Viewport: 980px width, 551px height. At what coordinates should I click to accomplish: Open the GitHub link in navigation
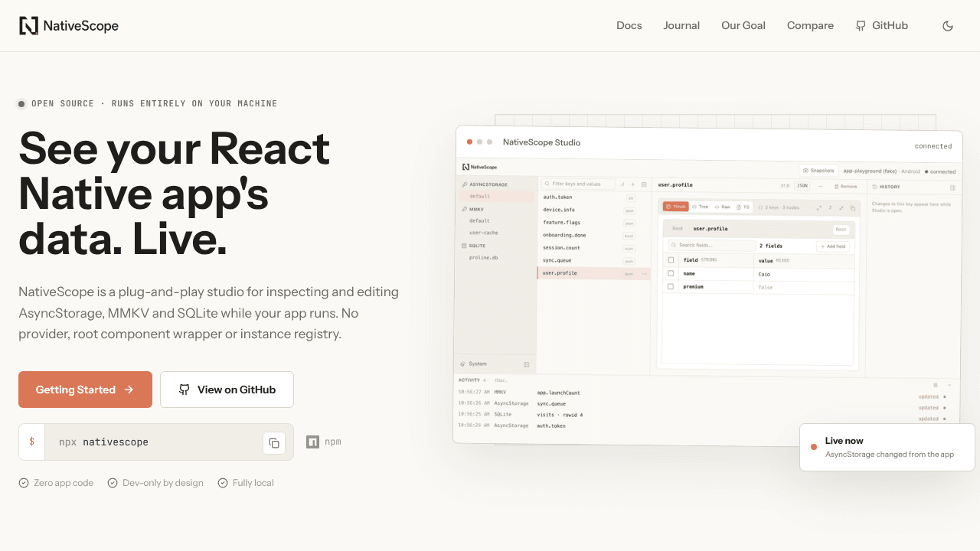(x=882, y=25)
